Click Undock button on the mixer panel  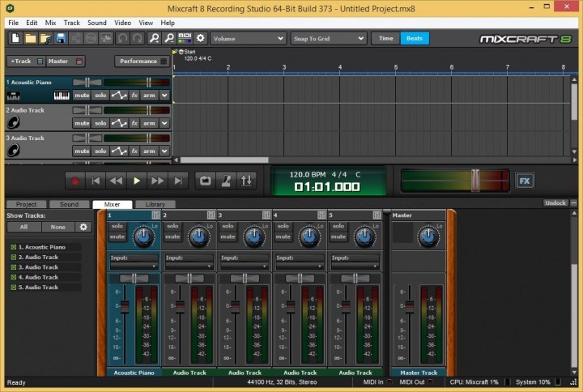pyautogui.click(x=555, y=203)
